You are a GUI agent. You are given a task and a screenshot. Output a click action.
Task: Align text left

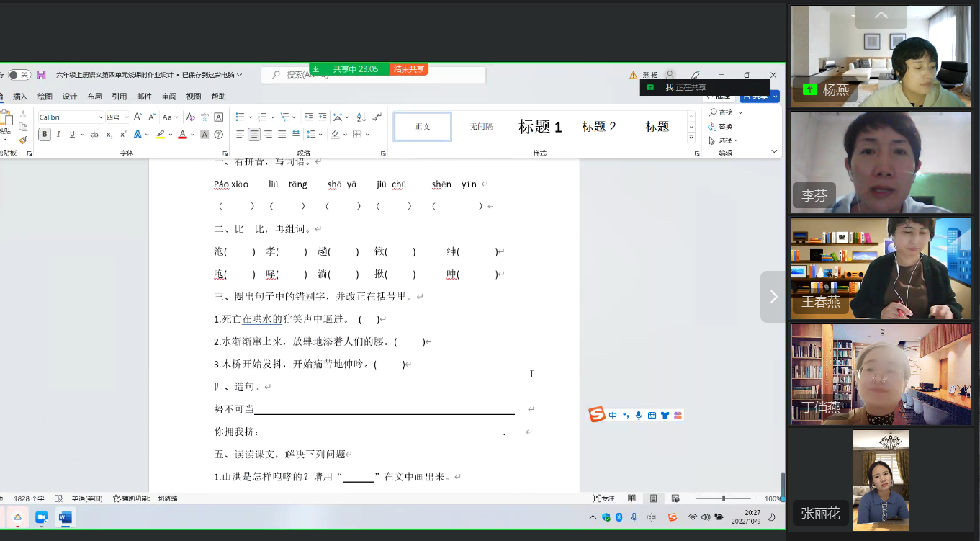[240, 135]
